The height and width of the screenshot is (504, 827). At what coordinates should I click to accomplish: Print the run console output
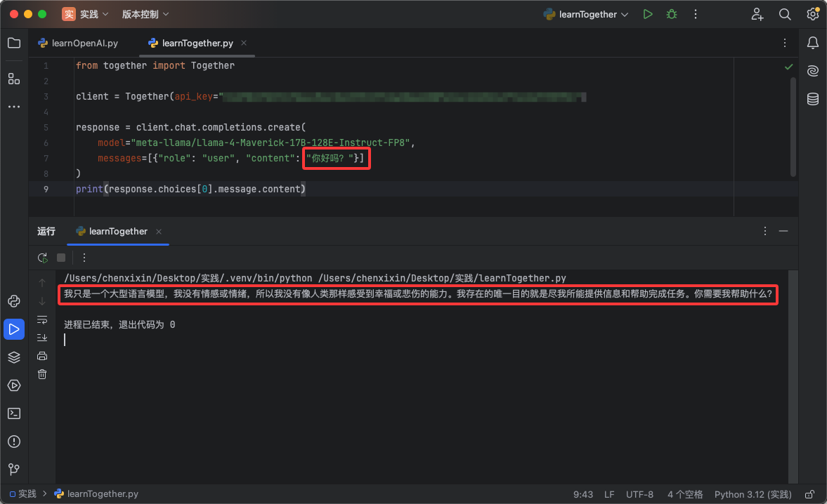tap(42, 356)
